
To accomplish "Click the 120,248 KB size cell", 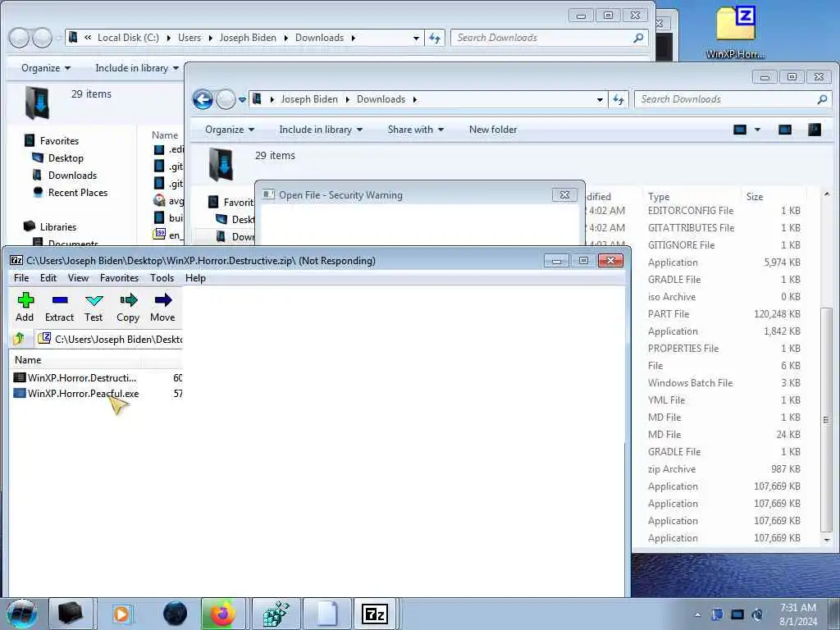I will (x=777, y=314).
